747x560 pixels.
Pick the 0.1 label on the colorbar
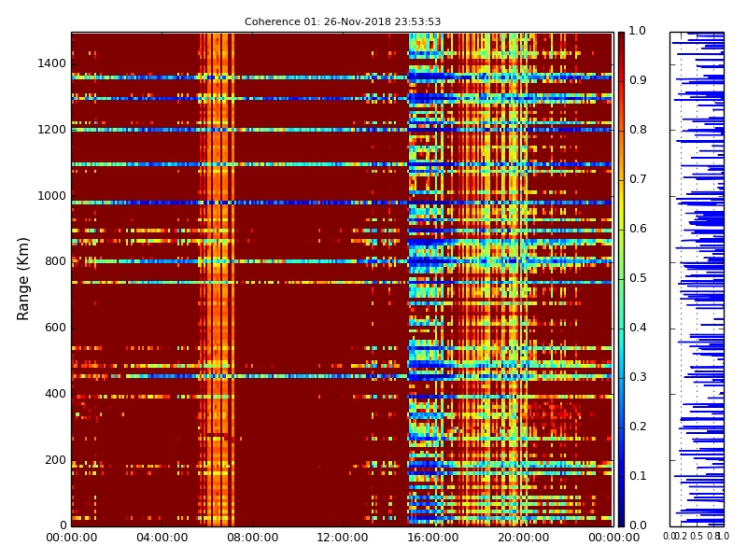(638, 476)
